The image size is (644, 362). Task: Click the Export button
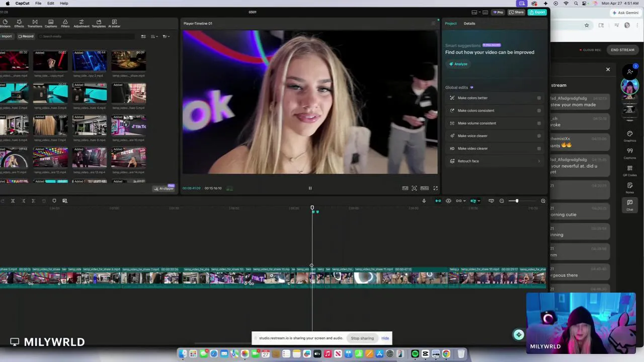point(537,12)
